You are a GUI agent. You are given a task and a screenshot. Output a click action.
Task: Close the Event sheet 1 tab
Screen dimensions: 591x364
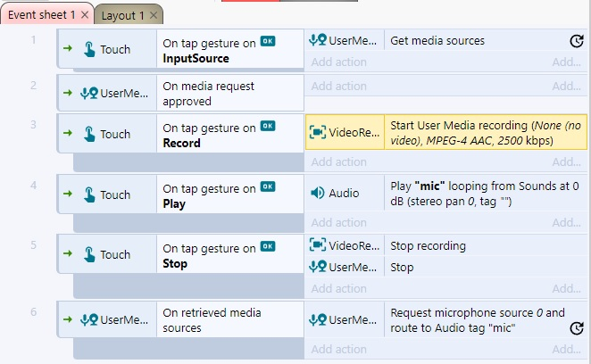click(x=85, y=14)
